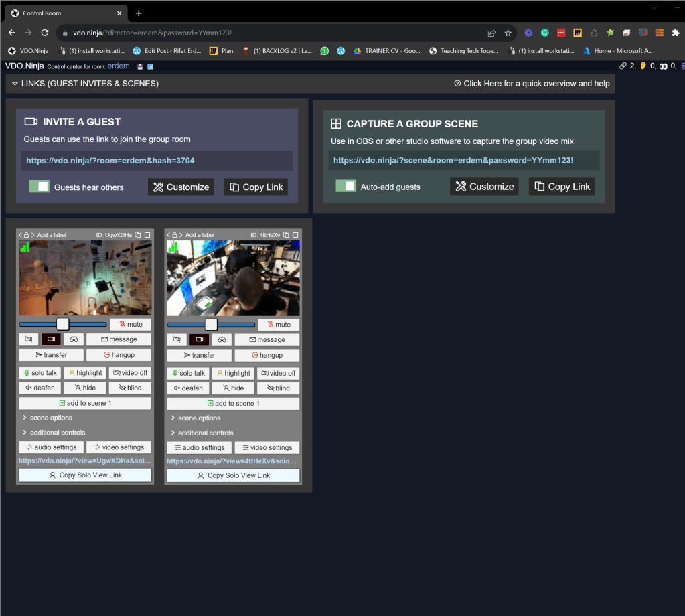This screenshot has height=616, width=685.
Task: Blind guest UgwXDHa
Action: point(130,388)
